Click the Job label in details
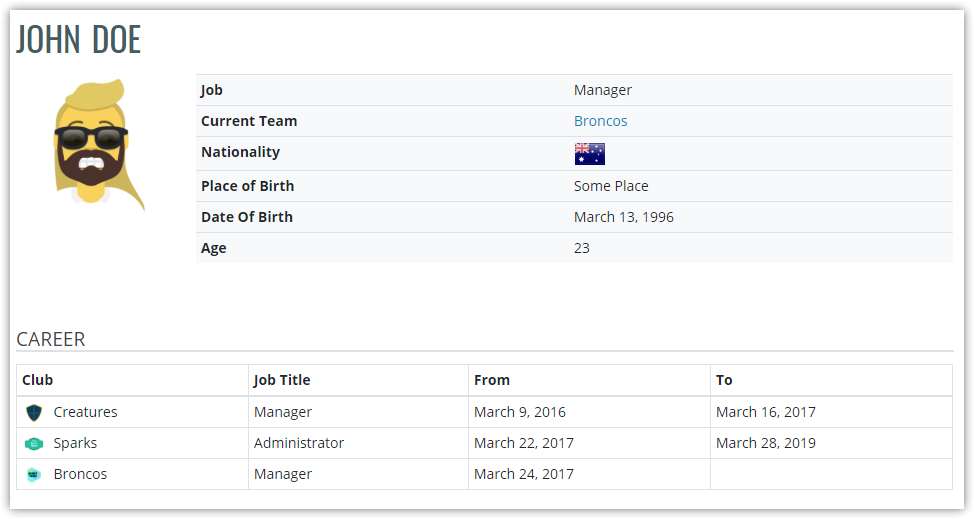 click(211, 91)
